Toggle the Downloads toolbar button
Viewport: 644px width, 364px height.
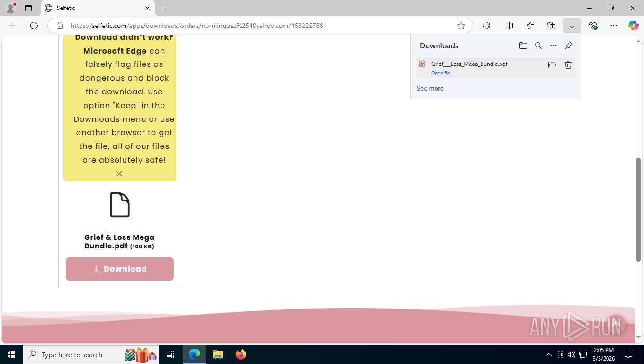[x=572, y=26]
